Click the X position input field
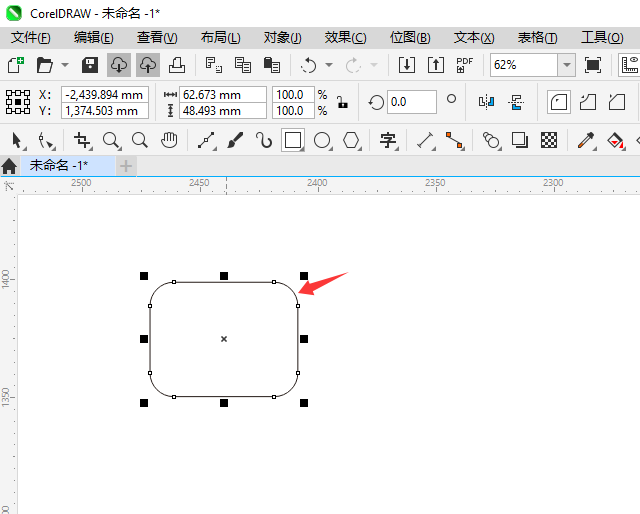Screen dimensions: 640x514 coord(105,95)
